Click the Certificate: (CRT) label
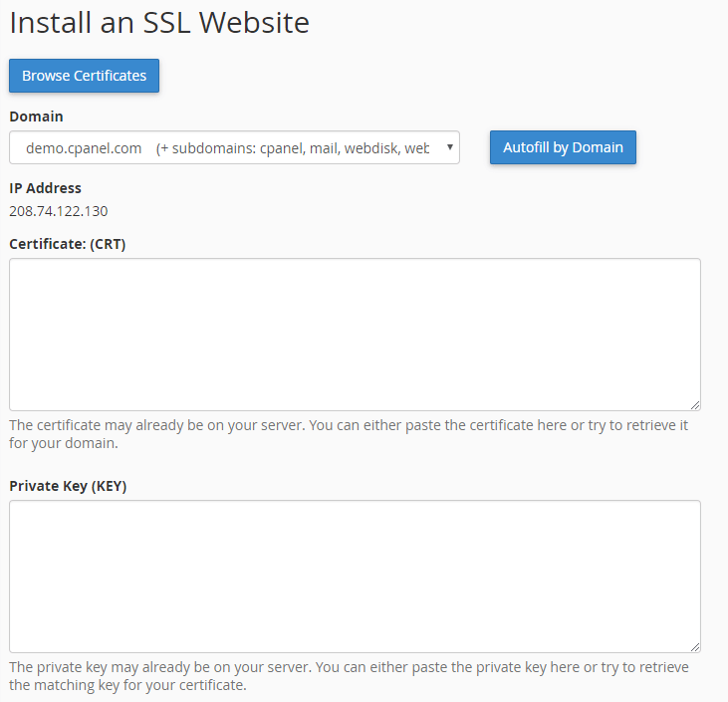This screenshot has width=728, height=702. pos(68,244)
